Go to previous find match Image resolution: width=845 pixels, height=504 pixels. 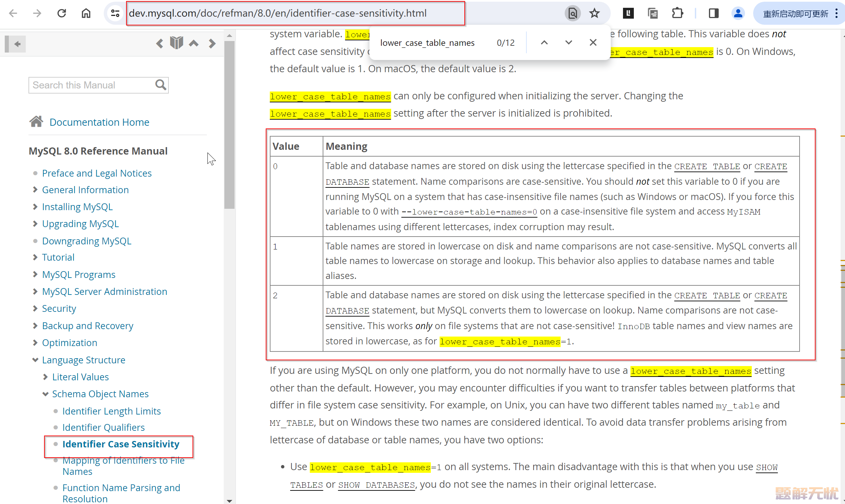[544, 42]
